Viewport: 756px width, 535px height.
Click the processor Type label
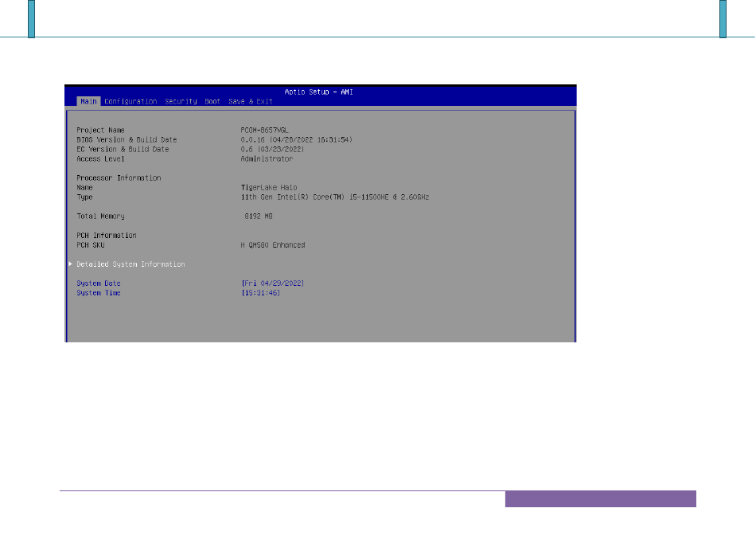click(x=84, y=197)
